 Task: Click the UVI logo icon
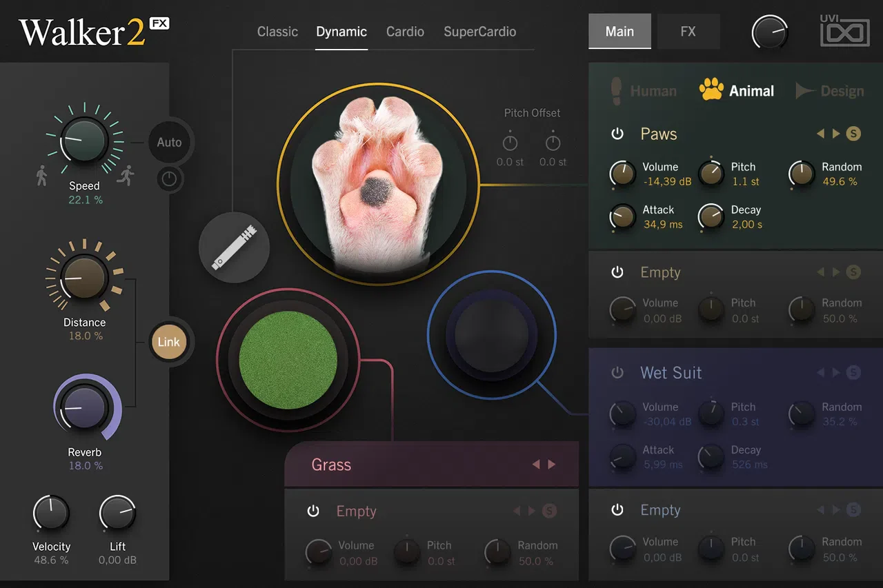point(845,31)
